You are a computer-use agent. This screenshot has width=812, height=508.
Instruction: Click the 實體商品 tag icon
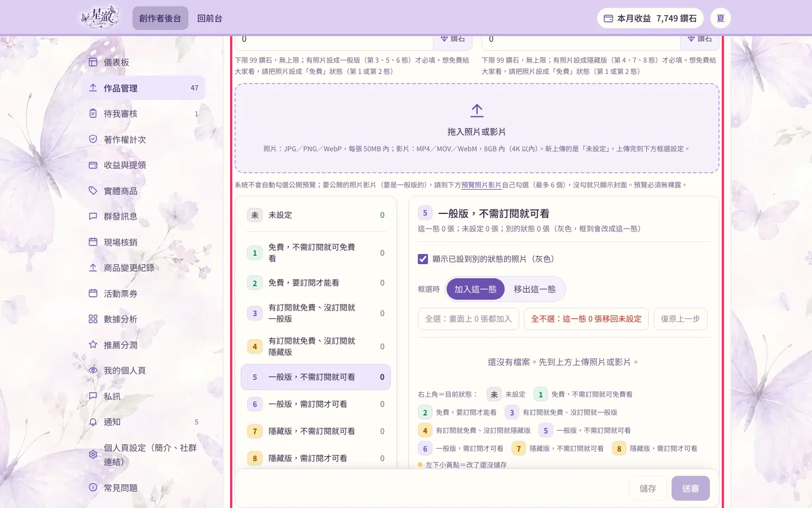[93, 191]
